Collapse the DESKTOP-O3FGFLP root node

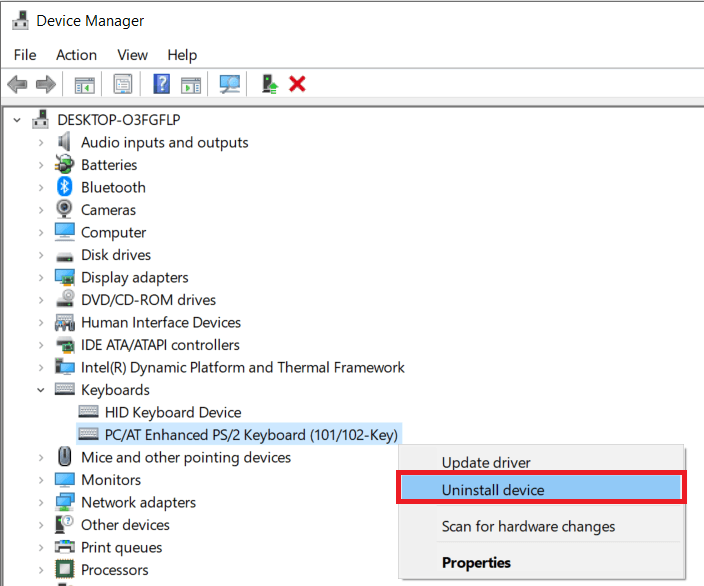coord(17,120)
